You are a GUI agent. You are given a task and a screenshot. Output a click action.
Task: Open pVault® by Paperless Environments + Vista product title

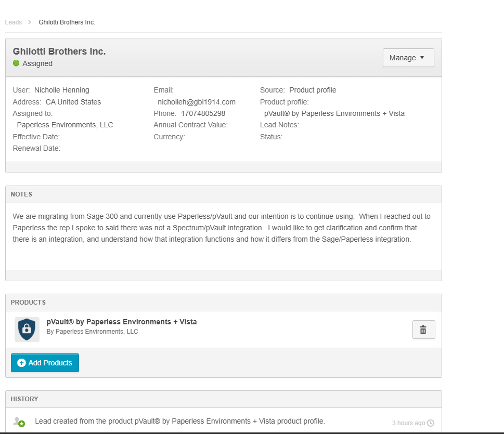122,322
